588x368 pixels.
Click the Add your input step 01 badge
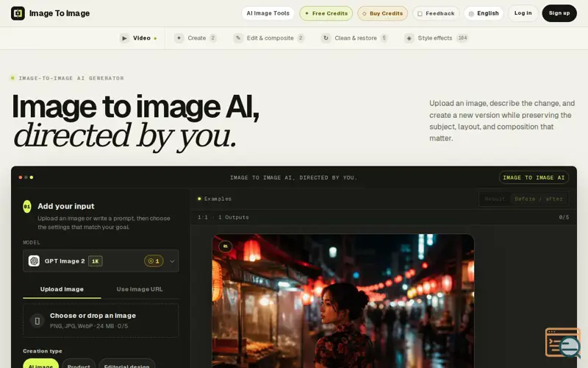[x=27, y=207]
